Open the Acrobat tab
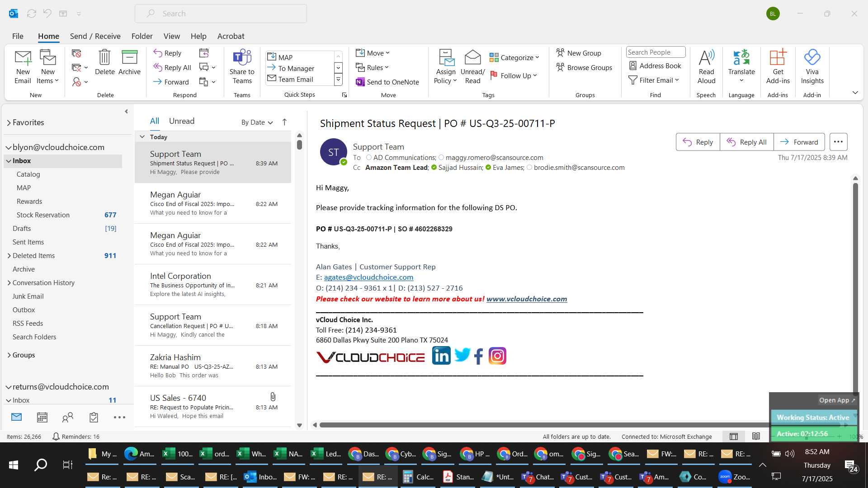 tap(231, 36)
